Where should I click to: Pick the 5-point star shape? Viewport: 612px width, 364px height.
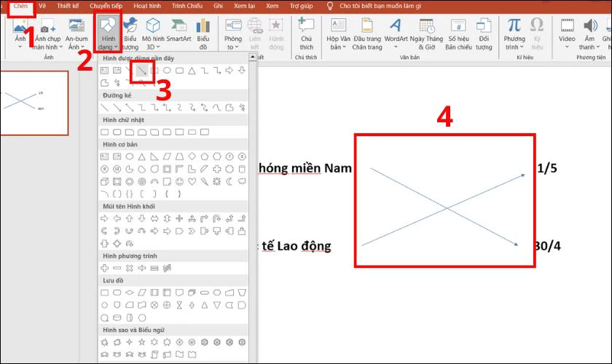[141, 342]
